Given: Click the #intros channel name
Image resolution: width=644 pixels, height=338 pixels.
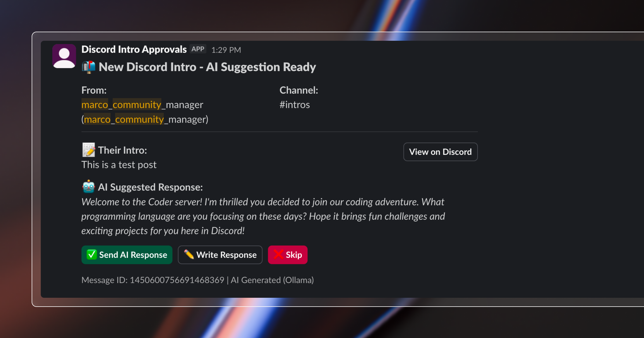Looking at the screenshot, I should (x=295, y=105).
